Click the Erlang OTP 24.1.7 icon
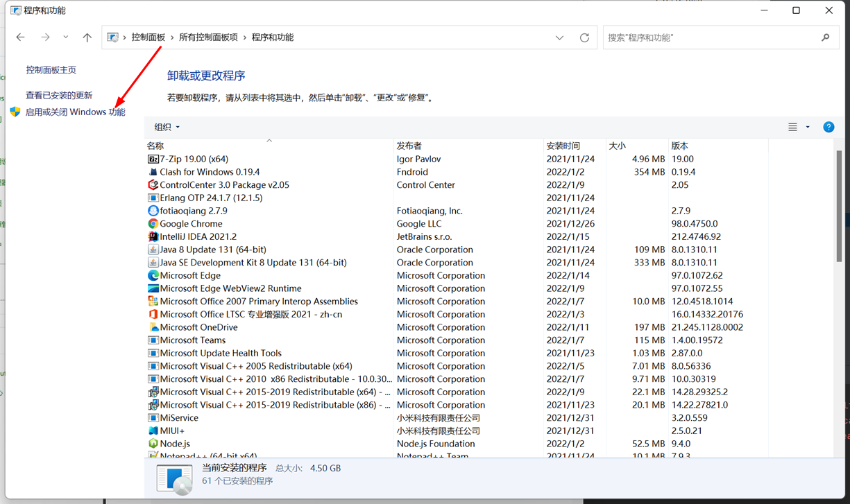The width and height of the screenshot is (850, 504). pos(153,198)
